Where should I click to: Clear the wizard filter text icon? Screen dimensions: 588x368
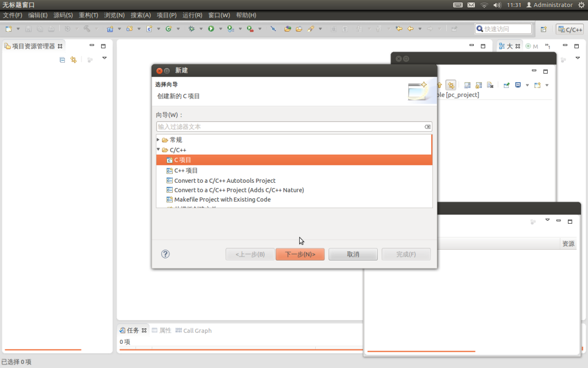coord(427,126)
